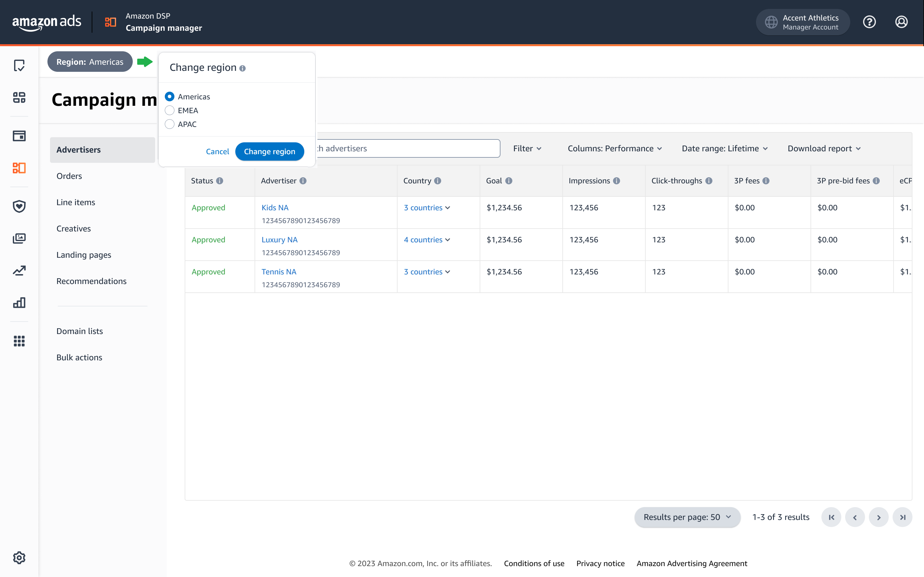Expand the Filter dropdown

(x=527, y=148)
